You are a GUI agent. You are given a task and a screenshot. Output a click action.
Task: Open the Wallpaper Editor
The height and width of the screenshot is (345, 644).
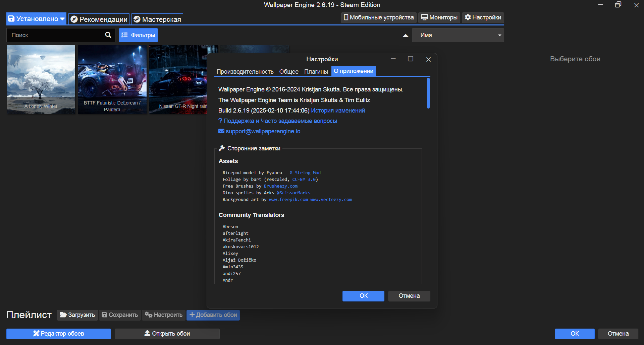pos(59,334)
